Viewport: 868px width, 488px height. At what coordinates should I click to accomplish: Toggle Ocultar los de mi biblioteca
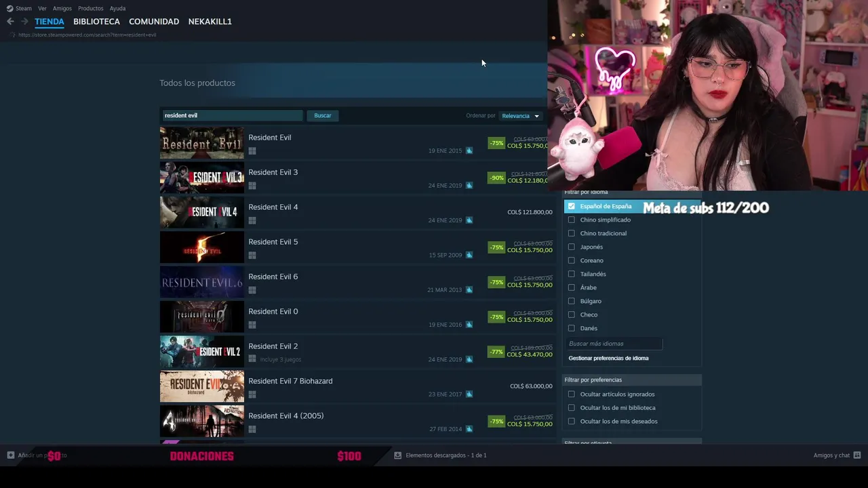coord(572,407)
